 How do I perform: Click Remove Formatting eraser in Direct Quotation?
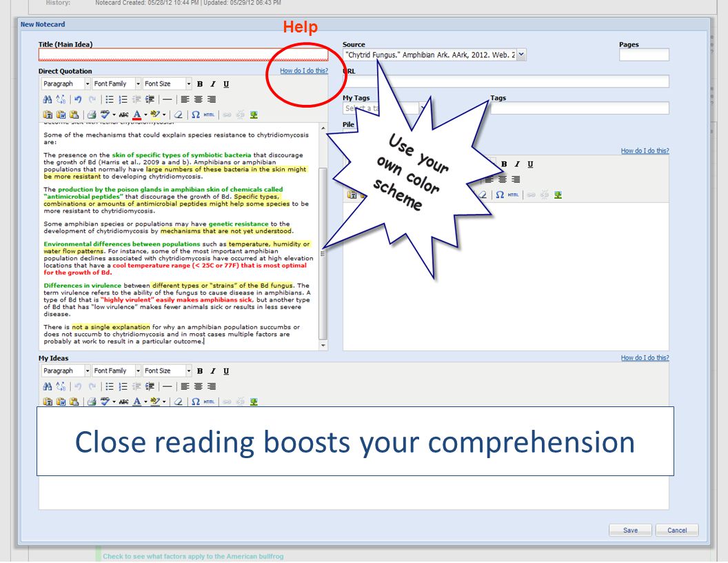click(x=179, y=115)
